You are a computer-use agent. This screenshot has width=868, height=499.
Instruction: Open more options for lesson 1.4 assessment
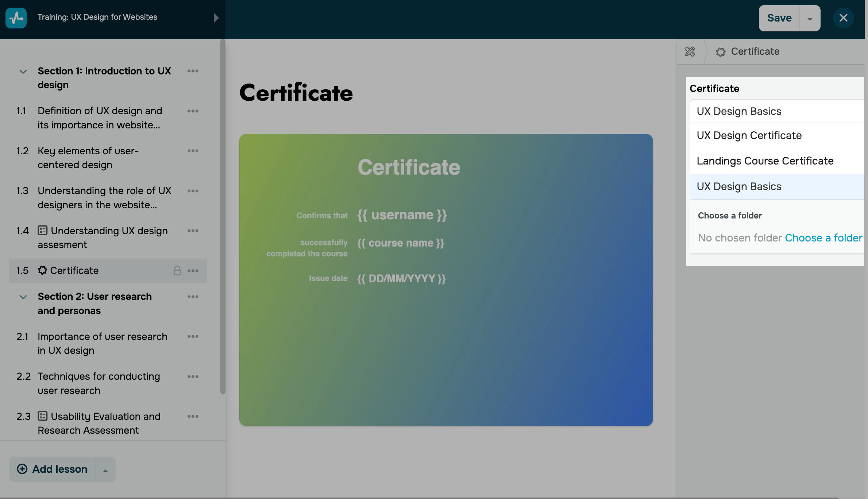click(193, 231)
